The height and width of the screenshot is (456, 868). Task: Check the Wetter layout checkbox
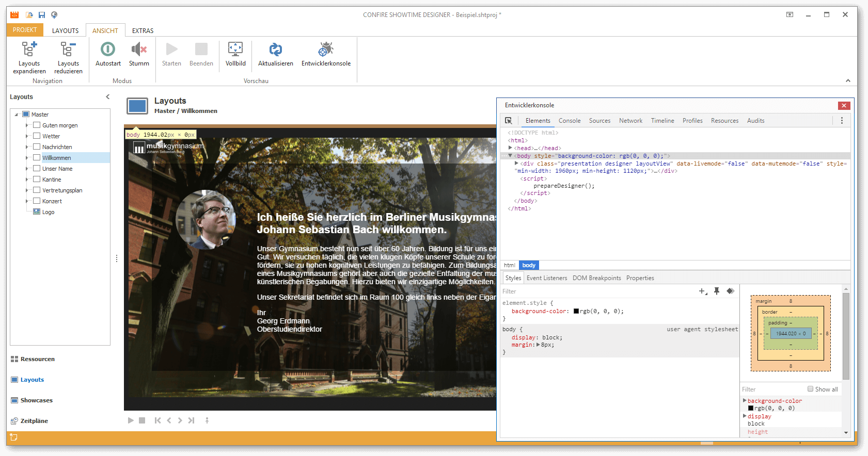pos(37,136)
